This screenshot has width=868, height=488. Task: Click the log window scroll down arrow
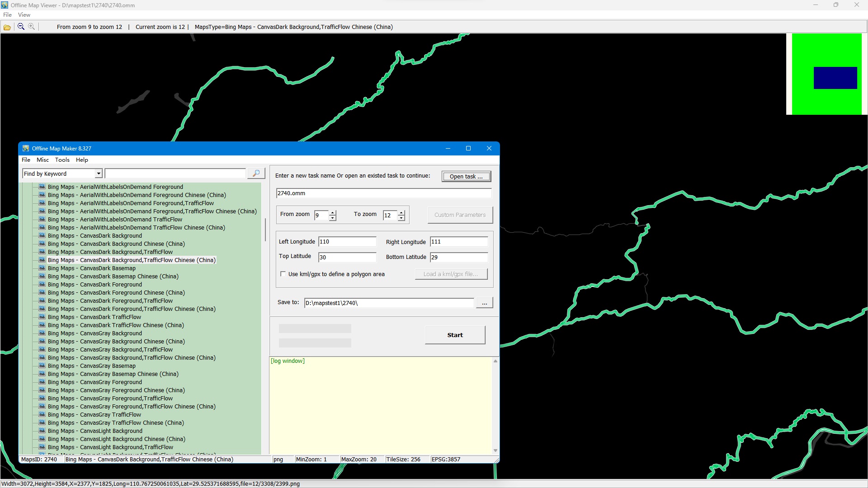[x=495, y=450]
